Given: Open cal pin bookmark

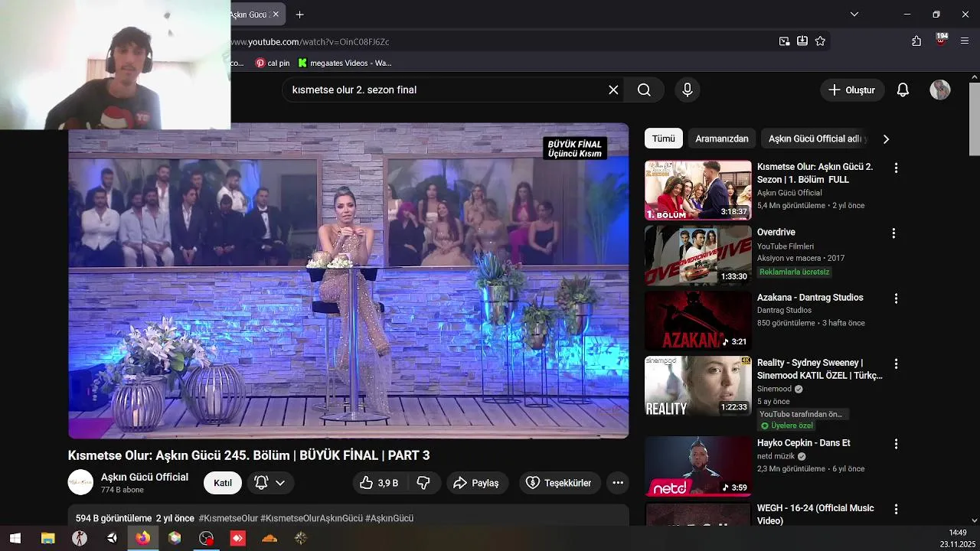Looking at the screenshot, I should 273,64.
